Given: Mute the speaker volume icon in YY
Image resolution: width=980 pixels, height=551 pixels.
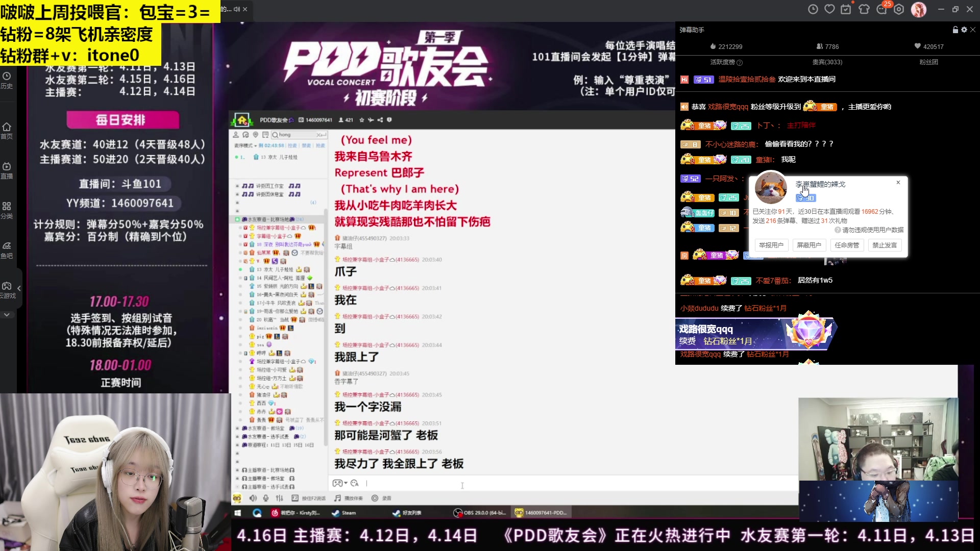Looking at the screenshot, I should click(253, 498).
